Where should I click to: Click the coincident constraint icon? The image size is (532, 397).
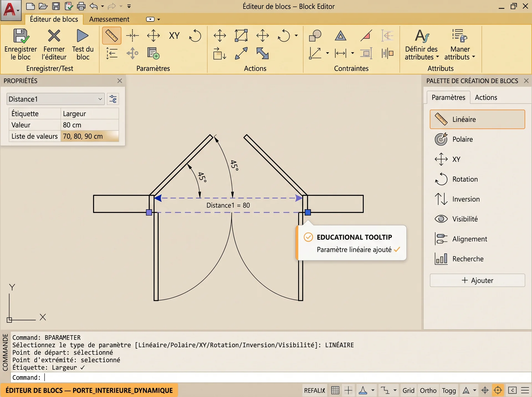click(x=315, y=36)
